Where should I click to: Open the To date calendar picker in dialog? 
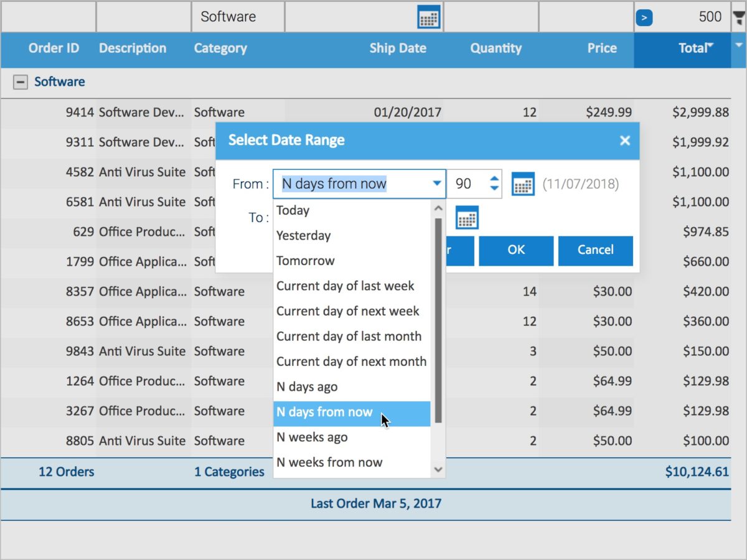(466, 217)
